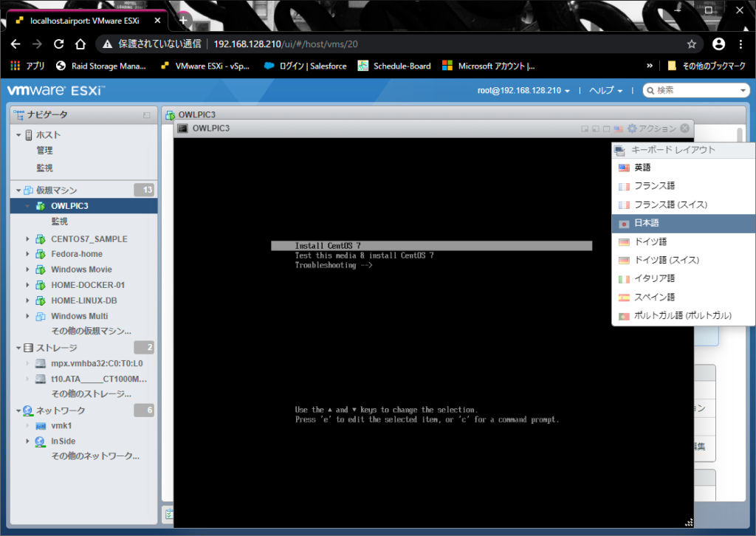Open 監視 under ホスト
This screenshot has width=756, height=536.
(x=45, y=168)
